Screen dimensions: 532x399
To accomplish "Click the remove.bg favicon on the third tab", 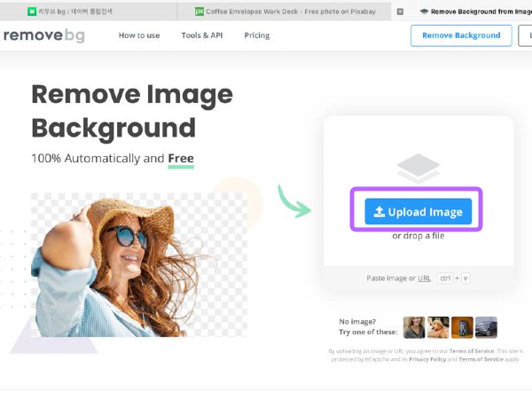I will pos(424,12).
